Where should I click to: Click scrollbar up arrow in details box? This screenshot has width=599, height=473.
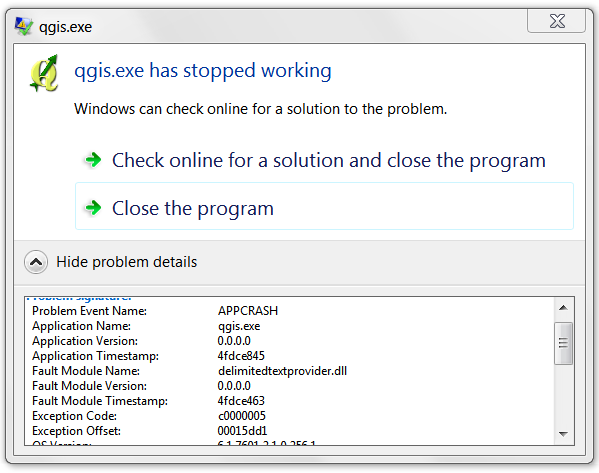click(563, 308)
